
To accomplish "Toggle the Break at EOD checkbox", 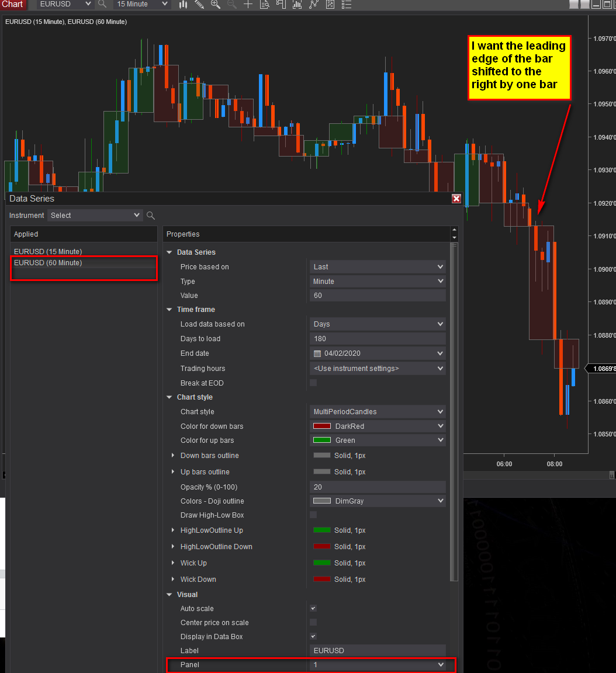I will pyautogui.click(x=313, y=383).
